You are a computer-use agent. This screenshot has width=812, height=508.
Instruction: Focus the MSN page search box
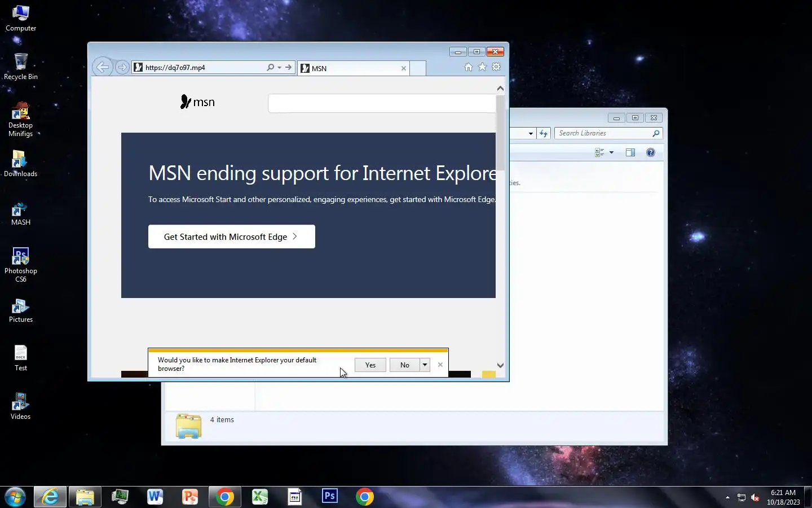coord(382,103)
